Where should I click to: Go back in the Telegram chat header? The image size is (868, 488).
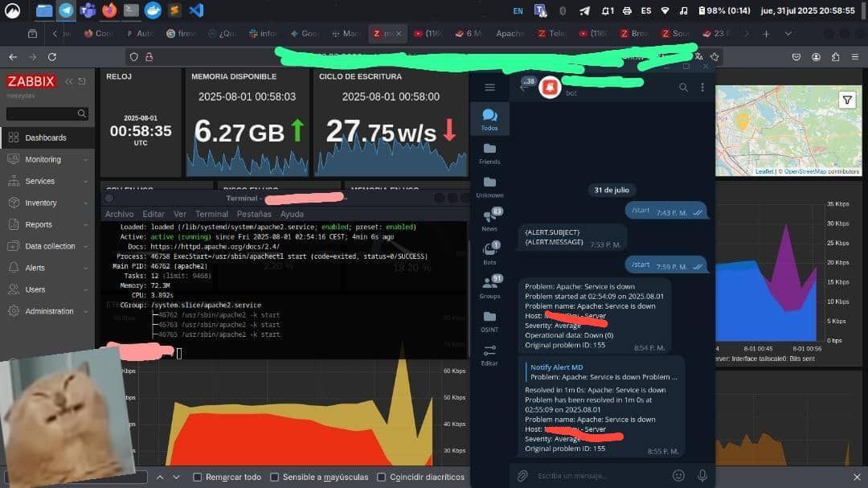click(524, 88)
